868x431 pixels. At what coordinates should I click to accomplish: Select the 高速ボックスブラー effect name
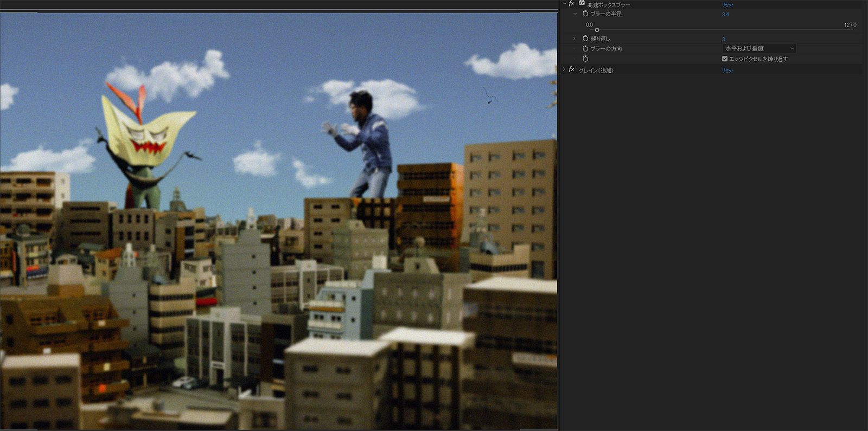coord(608,5)
